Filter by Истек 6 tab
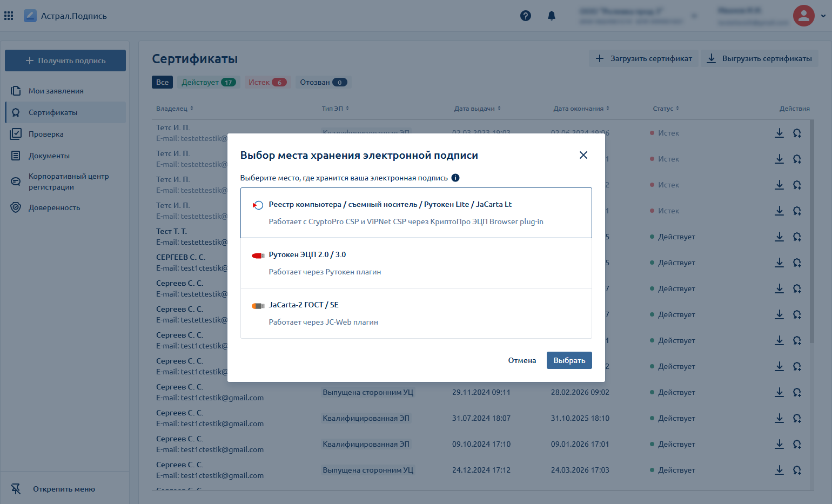 [267, 82]
